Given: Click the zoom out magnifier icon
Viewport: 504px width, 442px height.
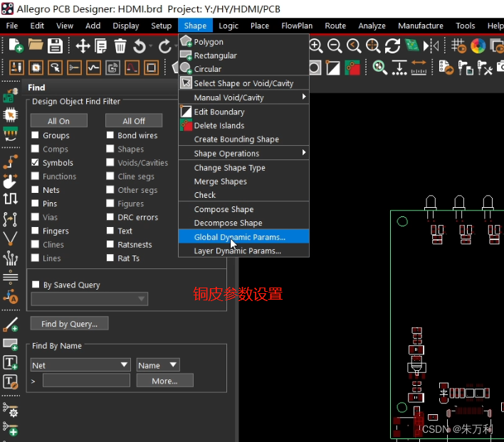Looking at the screenshot, I should (335, 46).
